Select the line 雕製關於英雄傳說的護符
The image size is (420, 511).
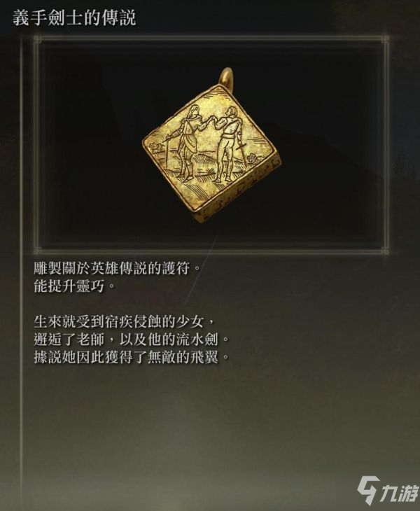click(x=116, y=269)
